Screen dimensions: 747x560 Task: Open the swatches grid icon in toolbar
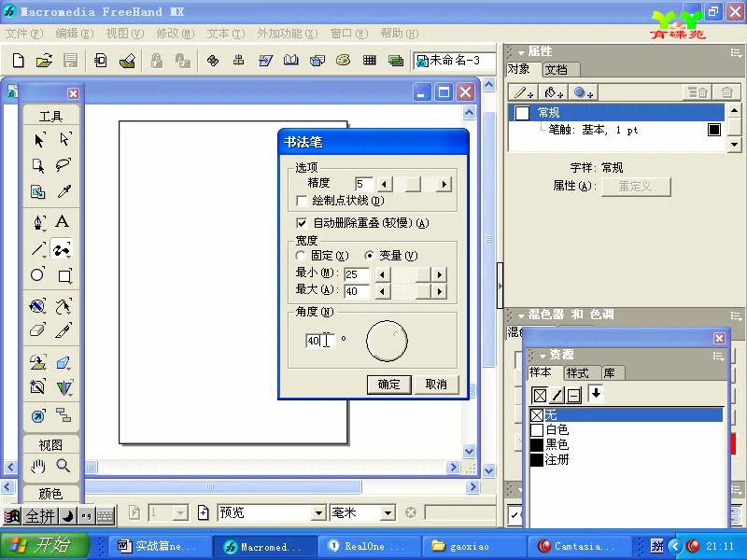(369, 60)
